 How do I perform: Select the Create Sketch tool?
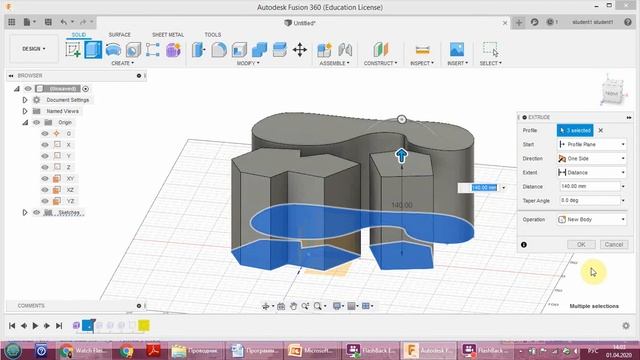pyautogui.click(x=73, y=50)
